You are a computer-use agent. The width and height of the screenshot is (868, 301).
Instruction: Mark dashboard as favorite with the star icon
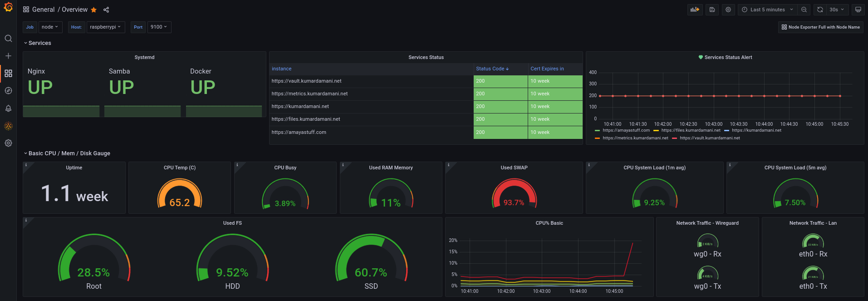[94, 10]
